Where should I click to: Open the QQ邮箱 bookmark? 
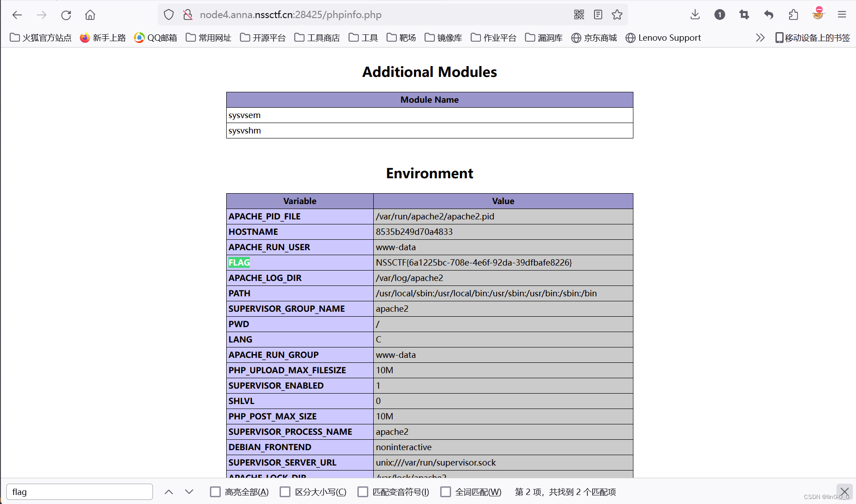156,38
